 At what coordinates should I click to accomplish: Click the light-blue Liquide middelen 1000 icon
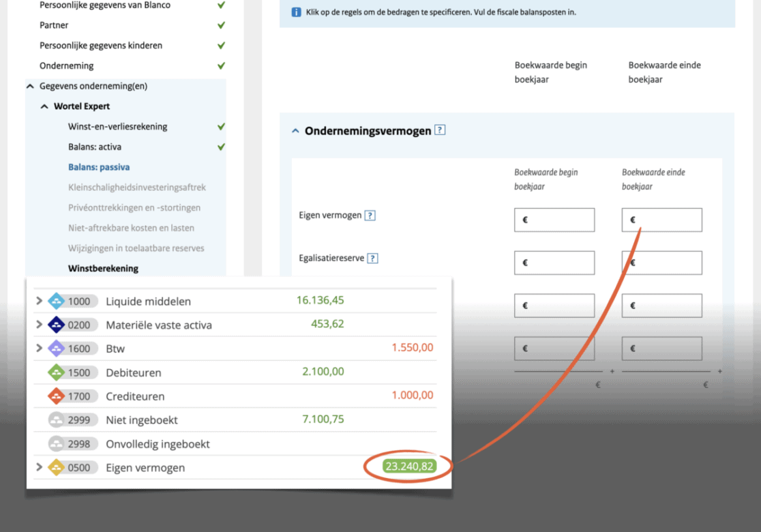pyautogui.click(x=57, y=301)
